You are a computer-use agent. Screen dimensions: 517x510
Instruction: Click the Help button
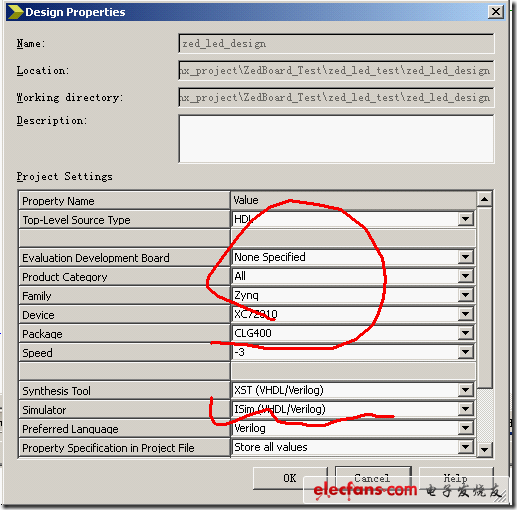tap(456, 478)
